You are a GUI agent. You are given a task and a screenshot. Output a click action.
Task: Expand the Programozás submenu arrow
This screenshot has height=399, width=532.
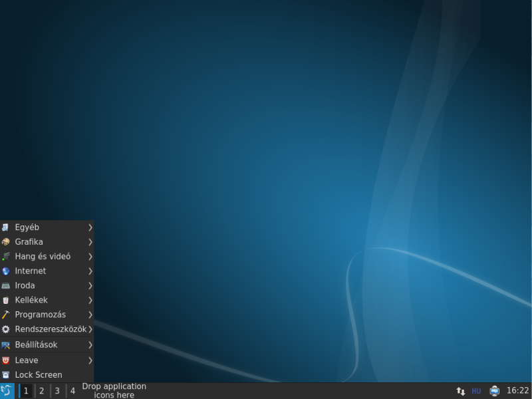90,315
